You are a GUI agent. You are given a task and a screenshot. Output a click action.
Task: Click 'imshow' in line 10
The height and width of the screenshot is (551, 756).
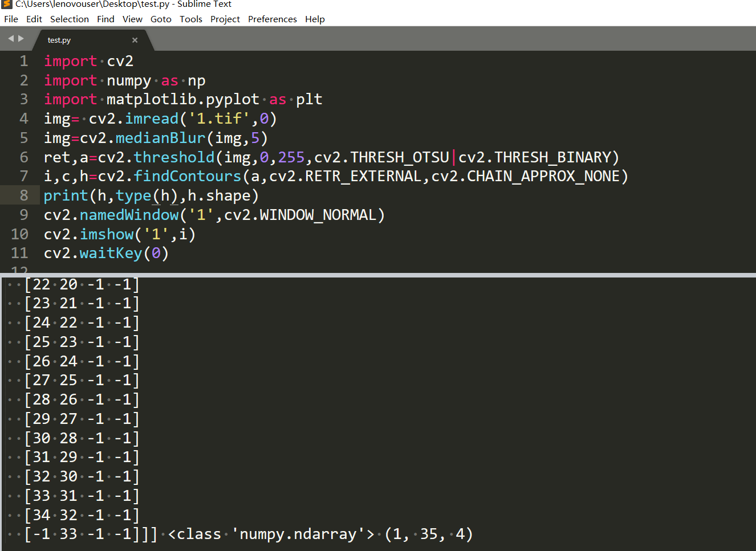tap(107, 234)
